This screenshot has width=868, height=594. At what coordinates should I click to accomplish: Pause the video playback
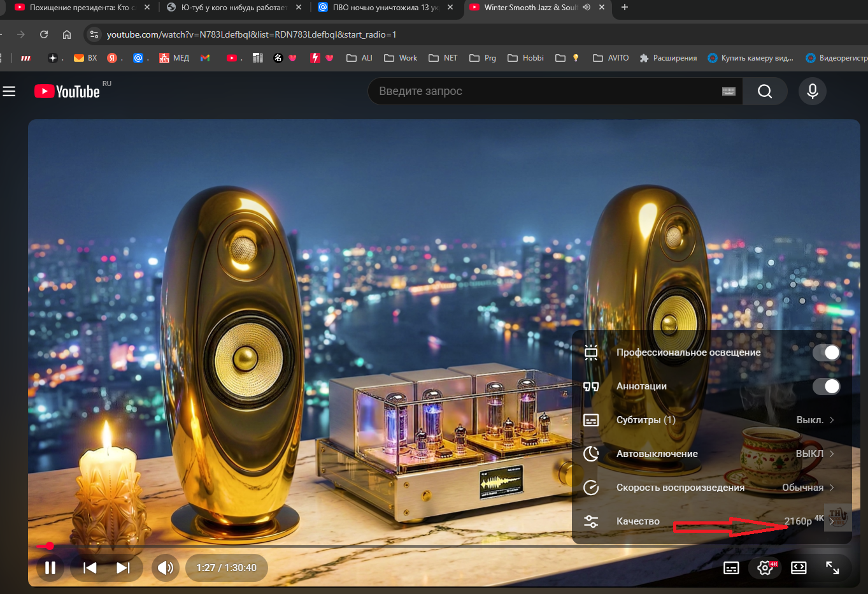coord(50,568)
